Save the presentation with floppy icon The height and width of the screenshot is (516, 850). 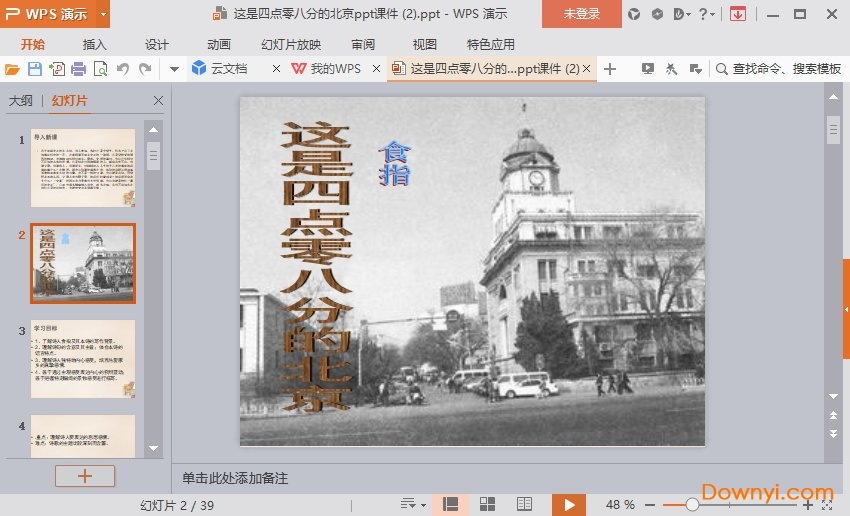click(35, 69)
